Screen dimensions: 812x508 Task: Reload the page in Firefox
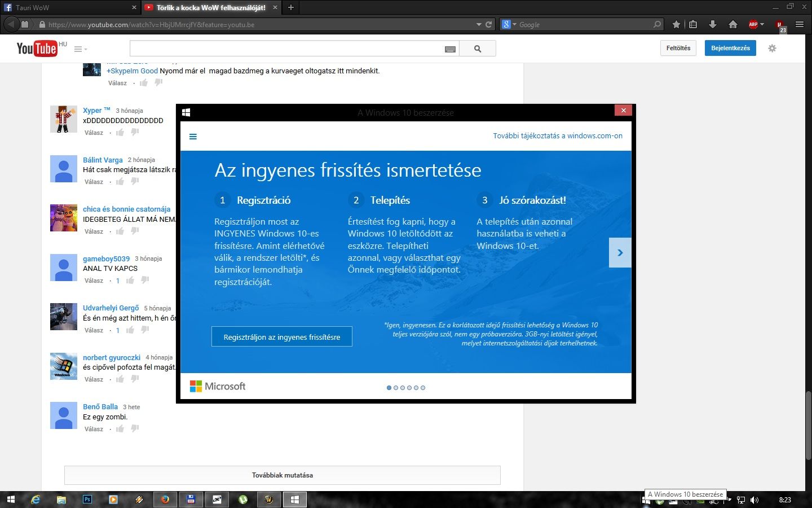(488, 24)
